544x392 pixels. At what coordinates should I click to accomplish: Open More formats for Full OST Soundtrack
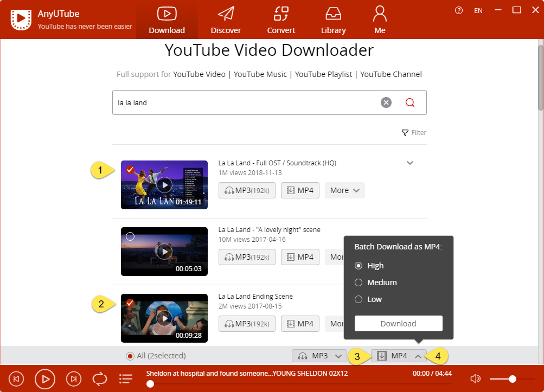tap(345, 190)
